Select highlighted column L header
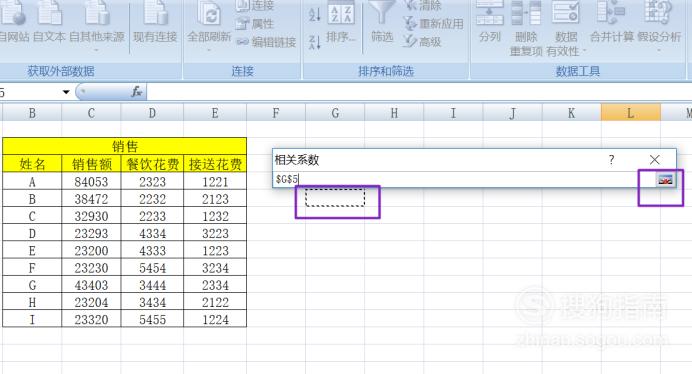The image size is (692, 374). [x=631, y=113]
